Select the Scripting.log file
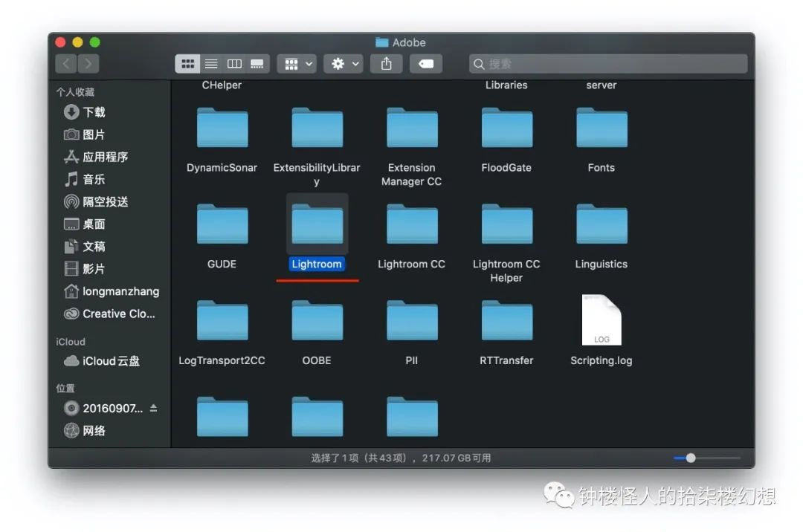 [602, 320]
